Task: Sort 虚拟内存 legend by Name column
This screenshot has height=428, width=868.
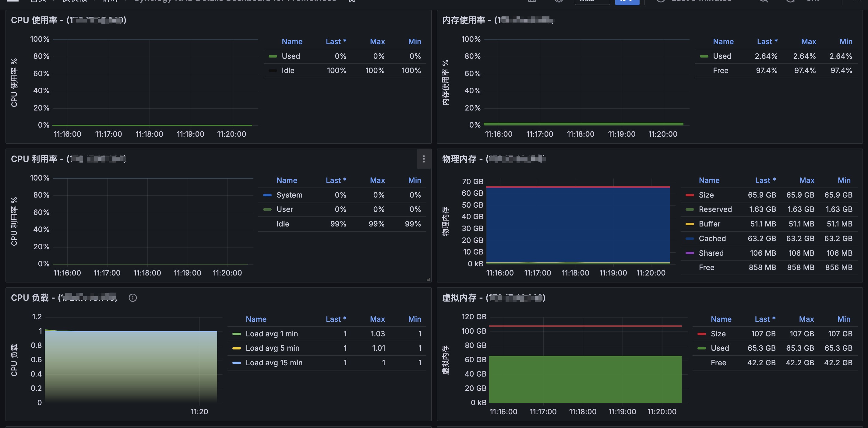Action: [x=721, y=319]
